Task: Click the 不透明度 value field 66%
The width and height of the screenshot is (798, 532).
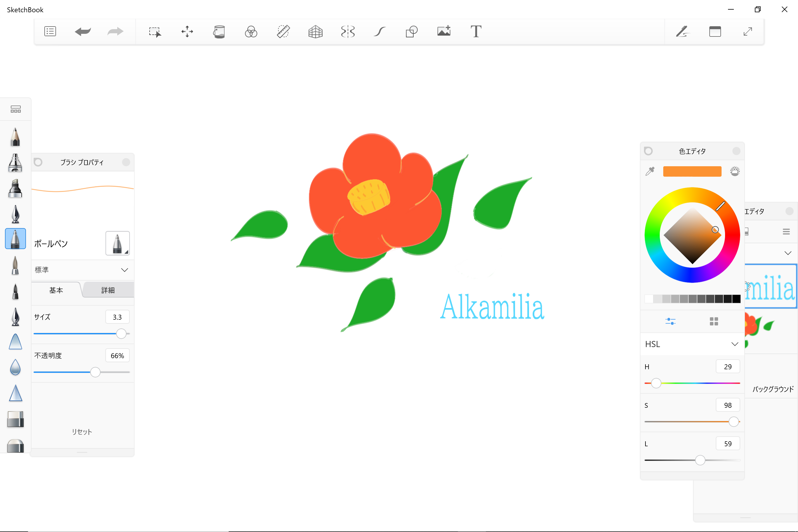Action: pos(117,356)
